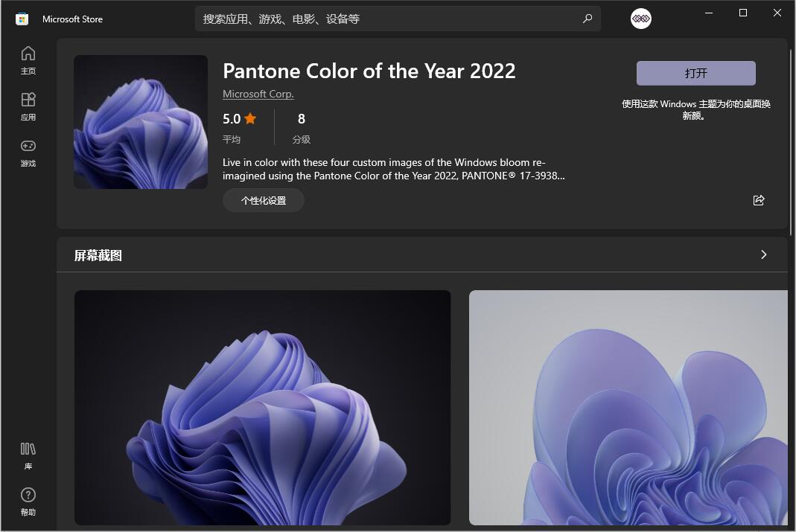796x532 pixels.
Task: Open Help (帮助) in sidebar
Action: pyautogui.click(x=28, y=501)
